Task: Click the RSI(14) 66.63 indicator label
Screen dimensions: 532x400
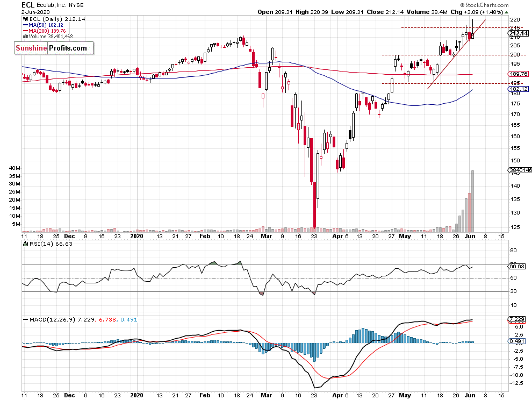Action: tap(51, 244)
